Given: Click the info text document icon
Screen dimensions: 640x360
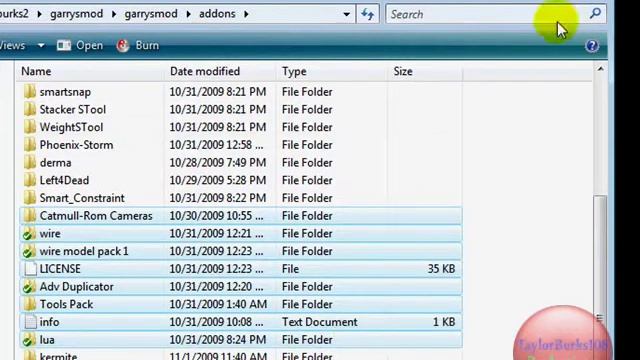Looking at the screenshot, I should [30, 322].
